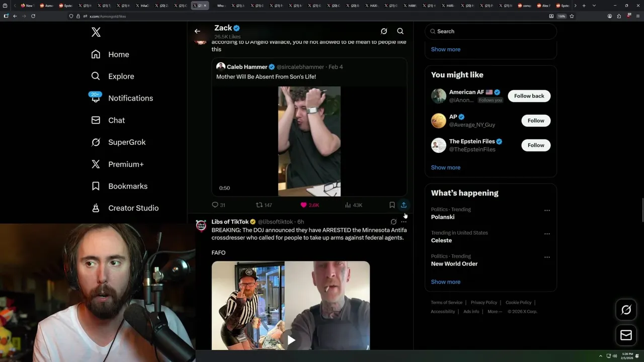
Task: Click the Search input field
Action: [491, 31]
